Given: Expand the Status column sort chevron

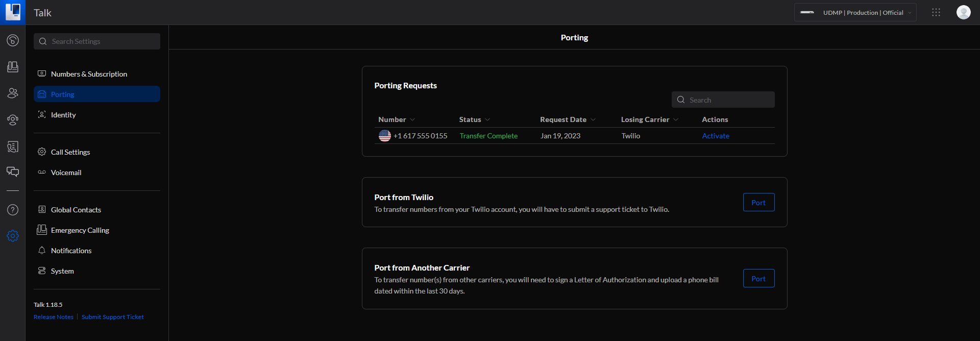Looking at the screenshot, I should 487,120.
